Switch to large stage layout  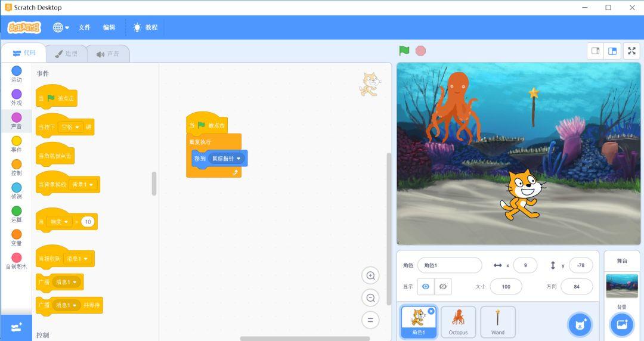[x=612, y=51]
